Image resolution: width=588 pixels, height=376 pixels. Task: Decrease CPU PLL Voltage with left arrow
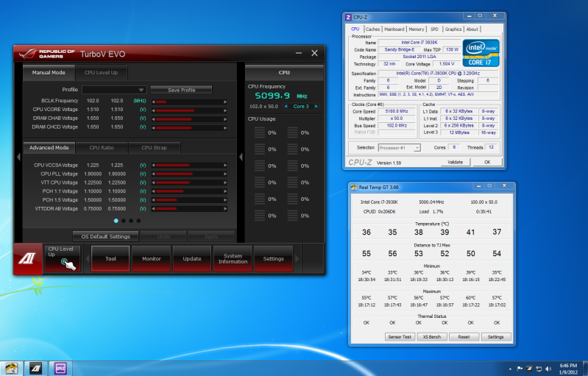[x=153, y=174]
